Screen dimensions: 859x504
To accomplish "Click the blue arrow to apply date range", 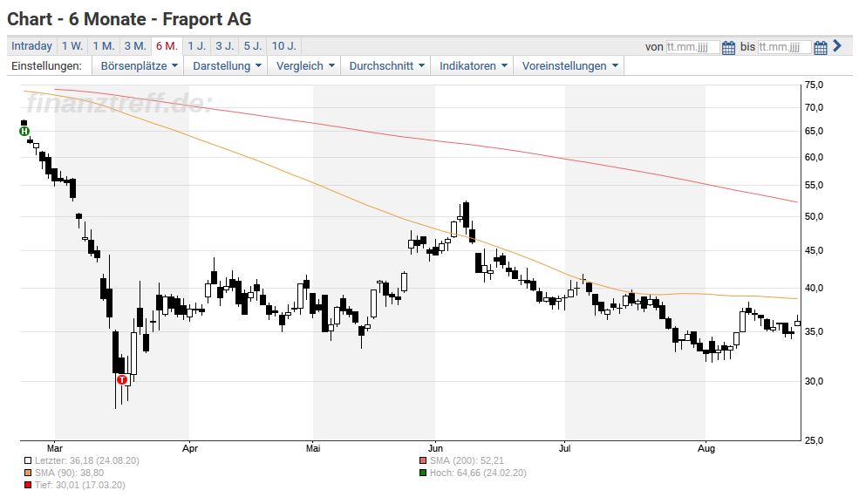I will (x=836, y=46).
